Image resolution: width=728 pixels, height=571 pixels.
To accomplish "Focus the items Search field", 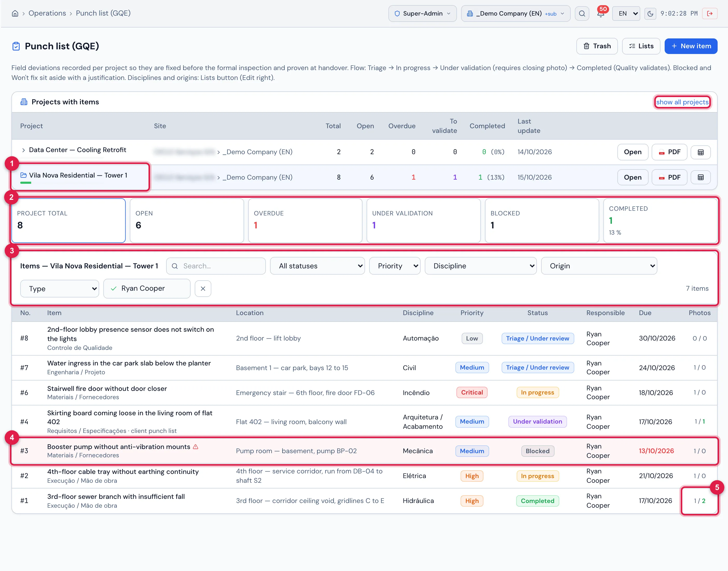I will [x=216, y=266].
